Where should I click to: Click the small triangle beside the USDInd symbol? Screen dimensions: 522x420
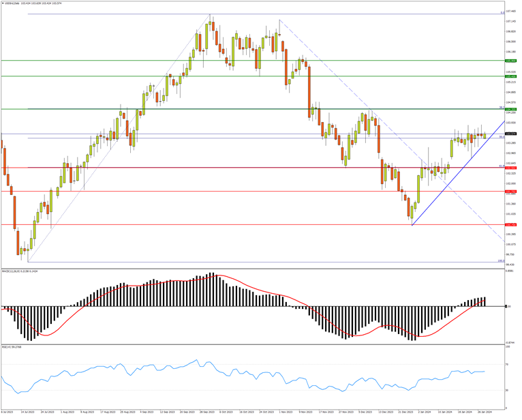[3, 3]
